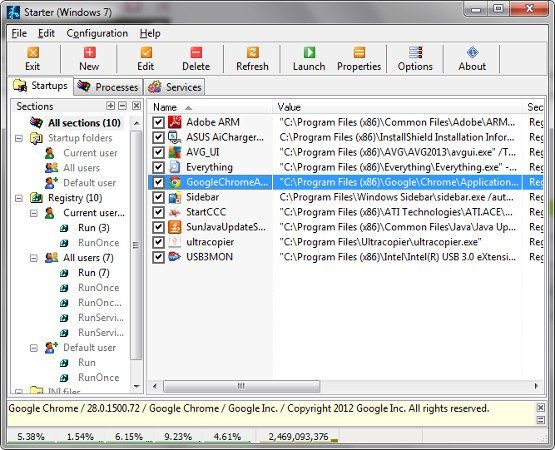
Task: Toggle the ultracopier startup checkbox
Action: [x=158, y=242]
